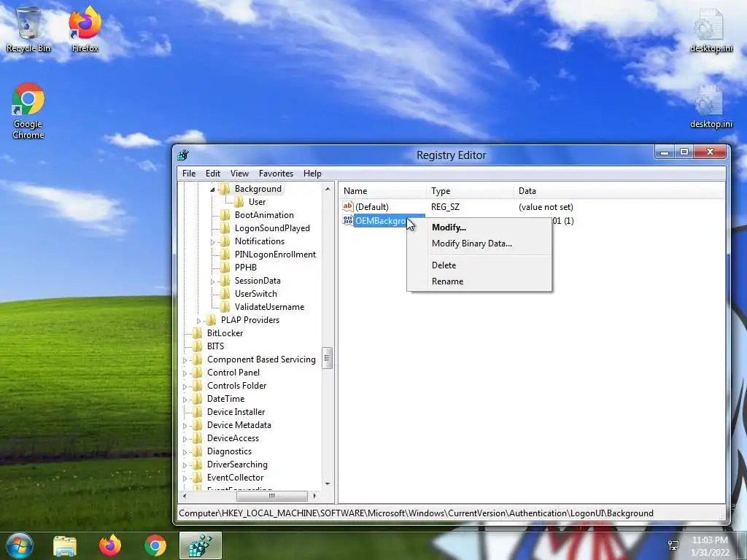The height and width of the screenshot is (560, 747).
Task: Click the Background folder icon in tree
Action: pyautogui.click(x=225, y=189)
